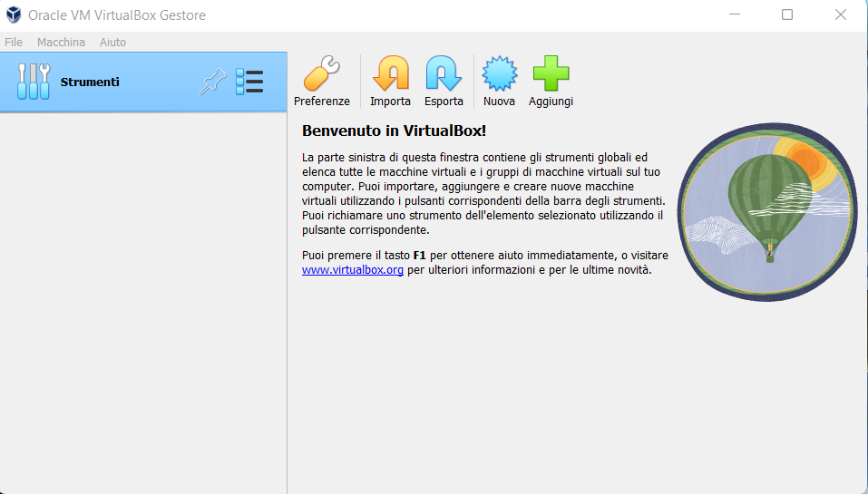Viewport: 868px width, 494px height.
Task: Open the Strumenti tools list menu
Action: 249,82
